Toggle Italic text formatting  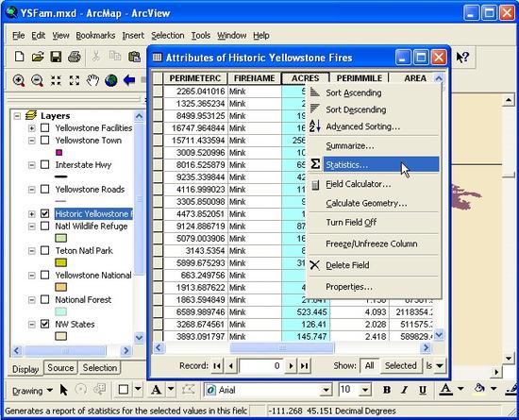point(404,390)
